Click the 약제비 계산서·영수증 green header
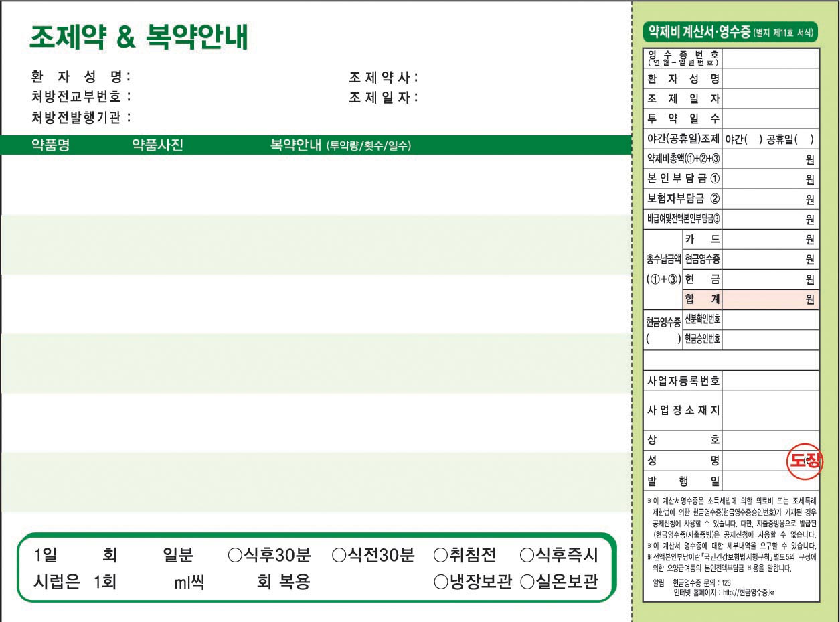The image size is (840, 622). coord(730,31)
